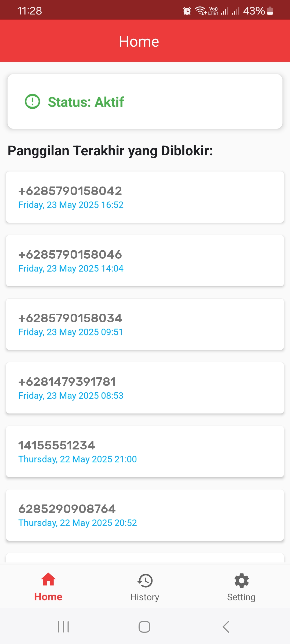Open blocked call +6285790158042

145,197
